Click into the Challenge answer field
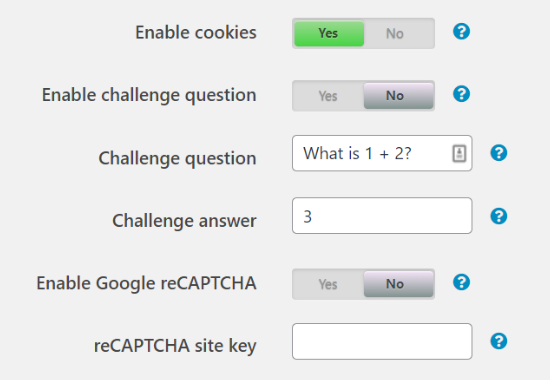The image size is (550, 380). coord(382,216)
